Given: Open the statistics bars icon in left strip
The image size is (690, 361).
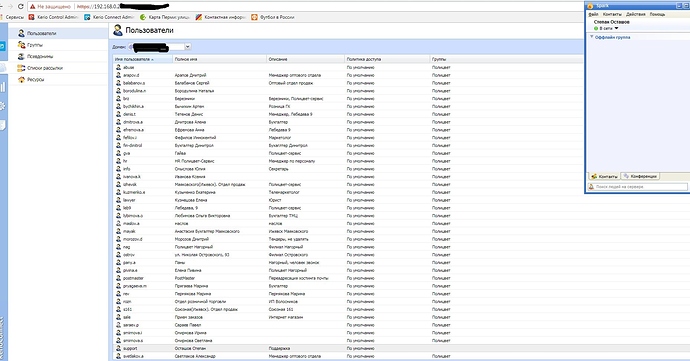Looking at the screenshot, I should pos(3,87).
